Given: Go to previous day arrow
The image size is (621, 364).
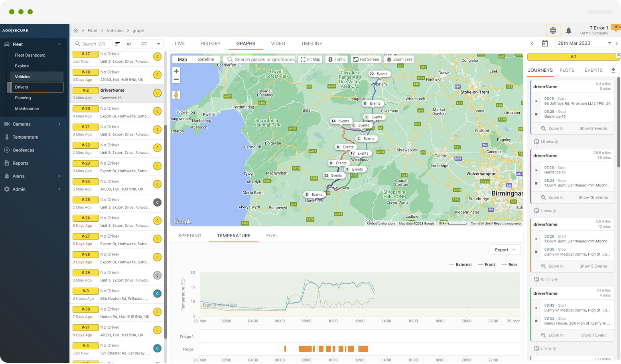Looking at the screenshot, I should click(532, 43).
